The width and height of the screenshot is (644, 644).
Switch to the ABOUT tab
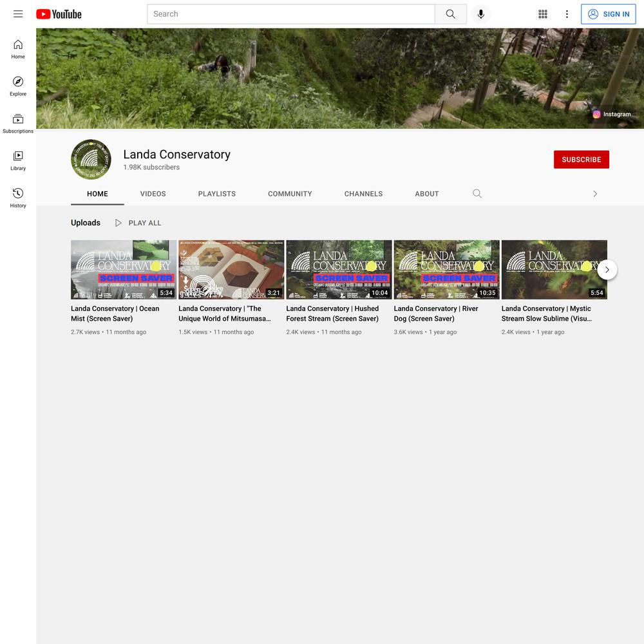427,194
